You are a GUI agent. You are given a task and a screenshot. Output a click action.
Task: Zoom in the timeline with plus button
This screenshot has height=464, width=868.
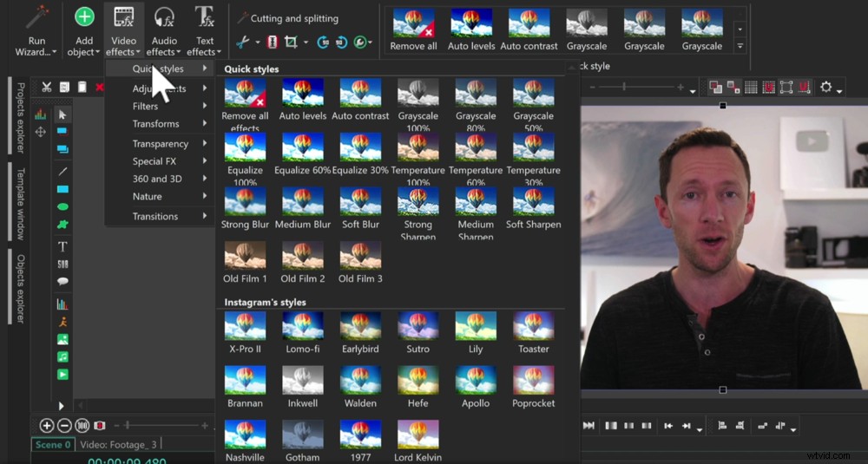click(x=47, y=425)
